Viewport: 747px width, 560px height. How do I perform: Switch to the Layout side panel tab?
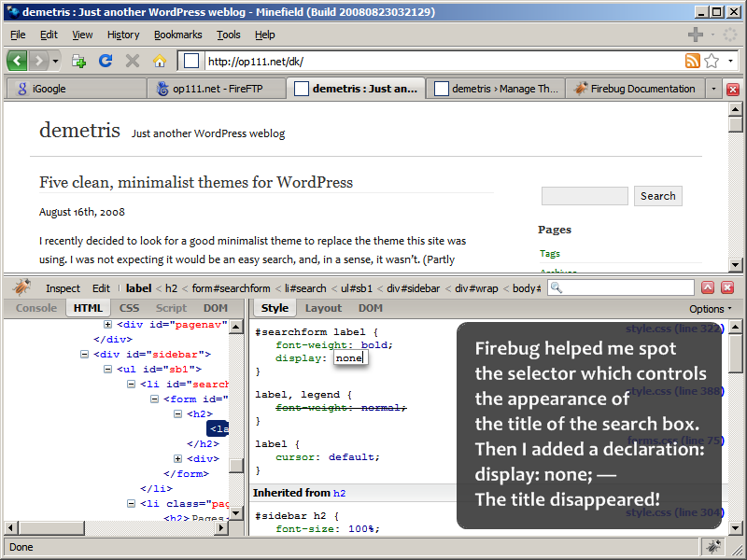323,308
